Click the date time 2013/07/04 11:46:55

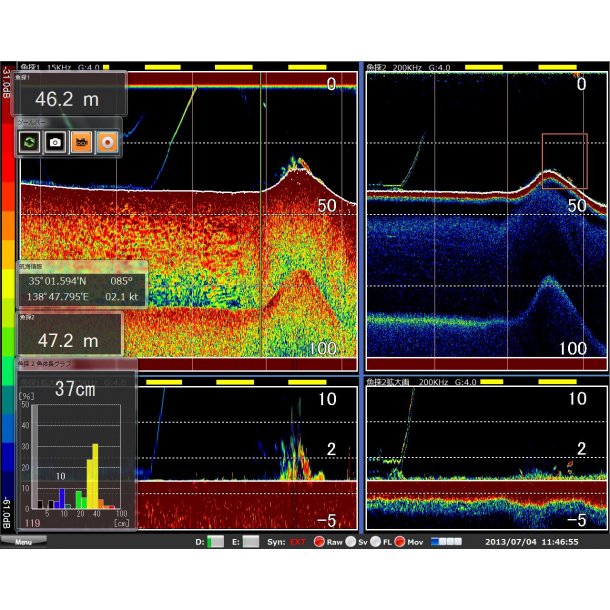[531, 542]
